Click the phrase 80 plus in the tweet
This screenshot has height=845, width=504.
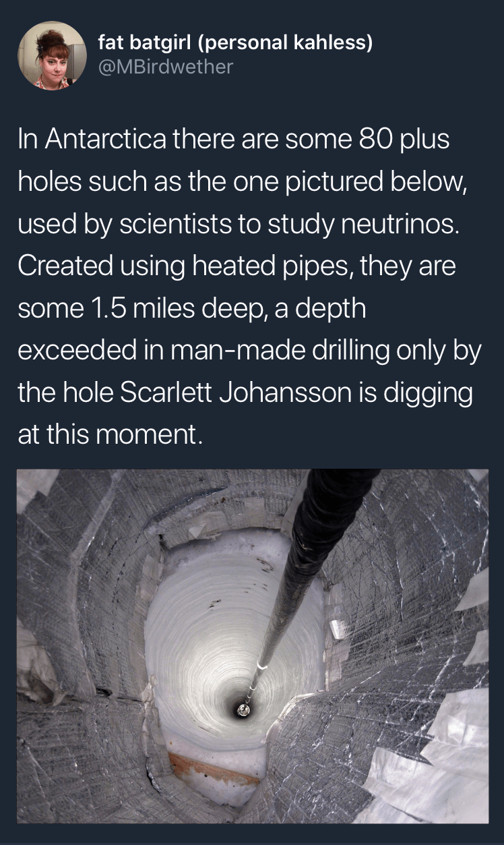[402, 141]
